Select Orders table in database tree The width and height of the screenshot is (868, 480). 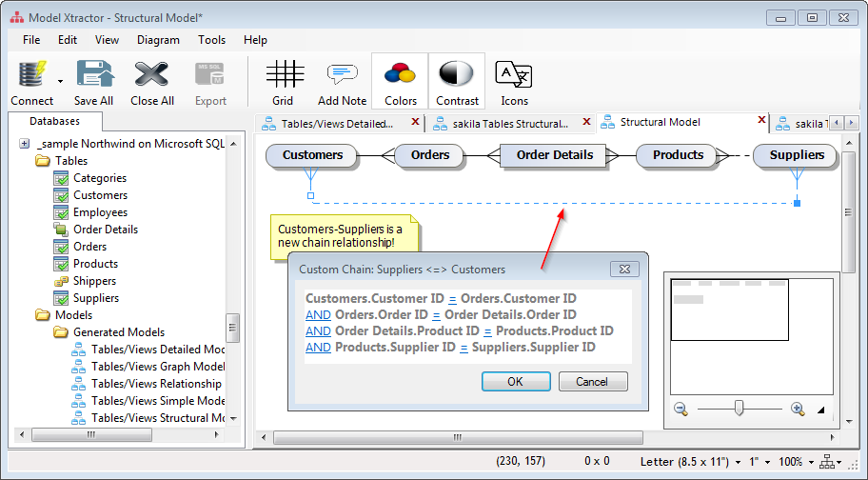click(89, 247)
